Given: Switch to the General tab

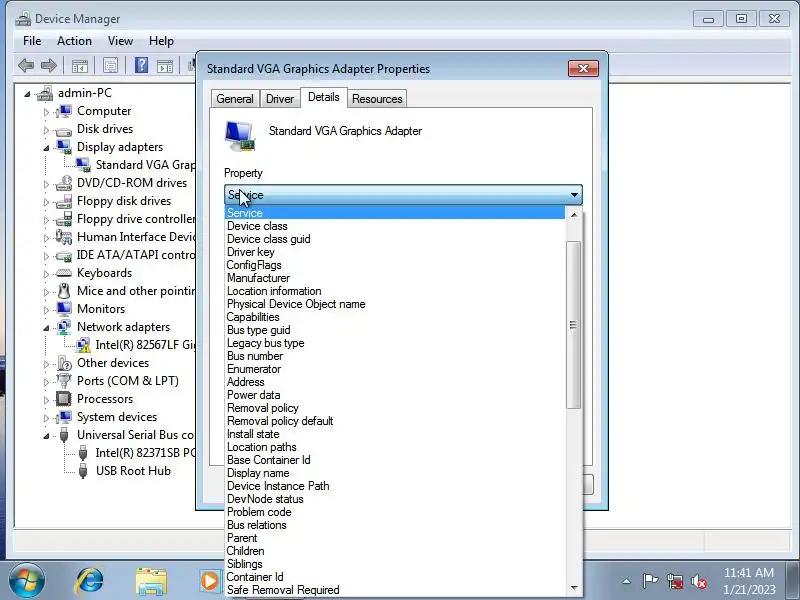Looking at the screenshot, I should [235, 98].
